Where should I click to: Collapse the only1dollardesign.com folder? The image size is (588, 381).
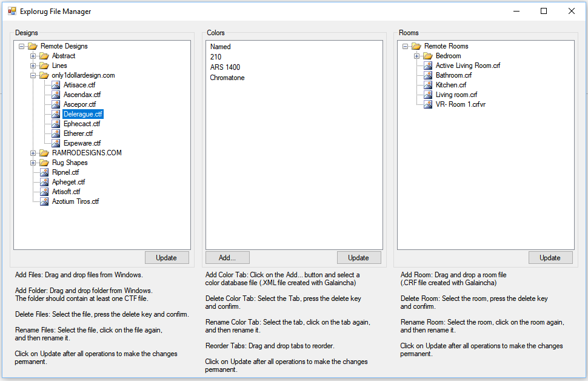tap(33, 75)
